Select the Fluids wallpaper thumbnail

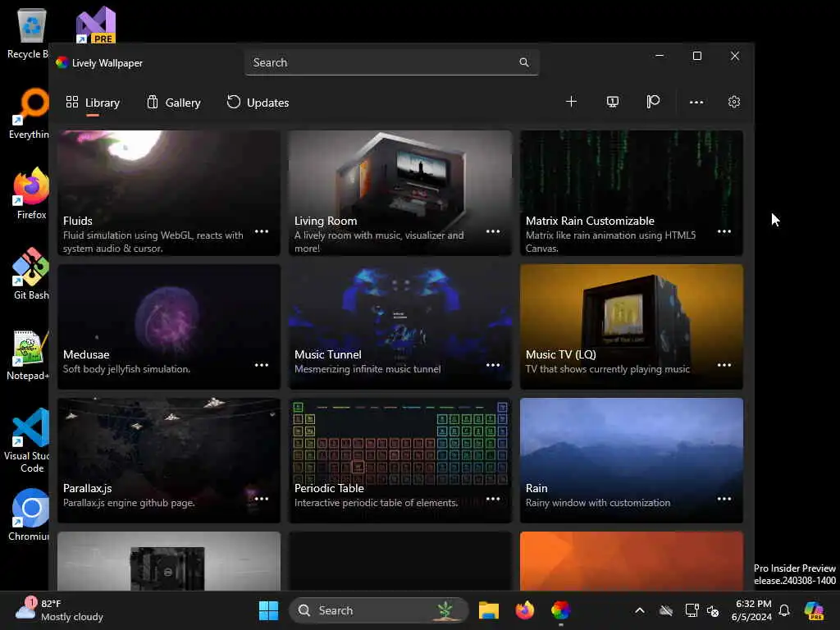(169, 193)
